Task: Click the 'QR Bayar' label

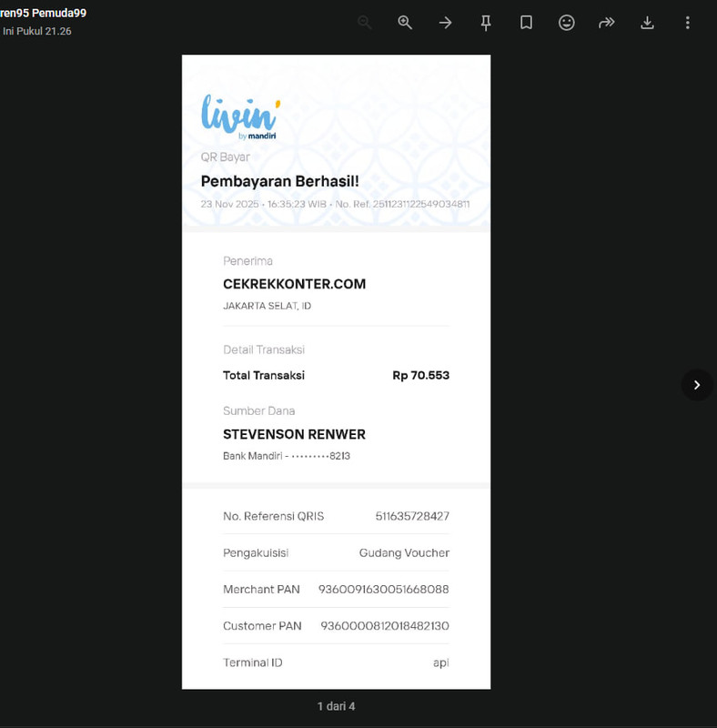Action: click(x=226, y=157)
